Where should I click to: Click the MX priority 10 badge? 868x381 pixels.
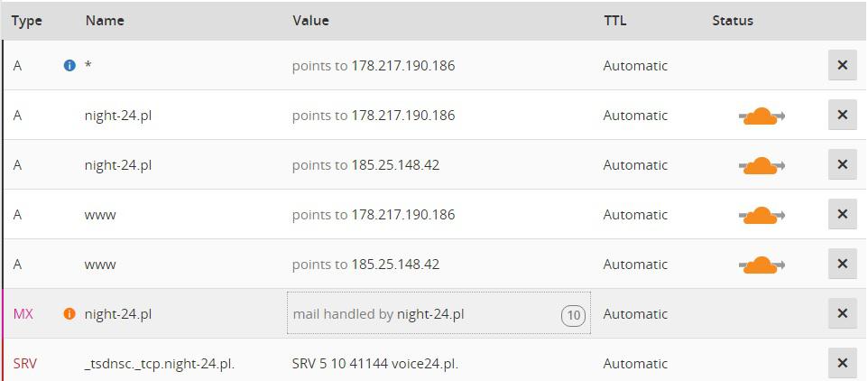pyautogui.click(x=572, y=315)
